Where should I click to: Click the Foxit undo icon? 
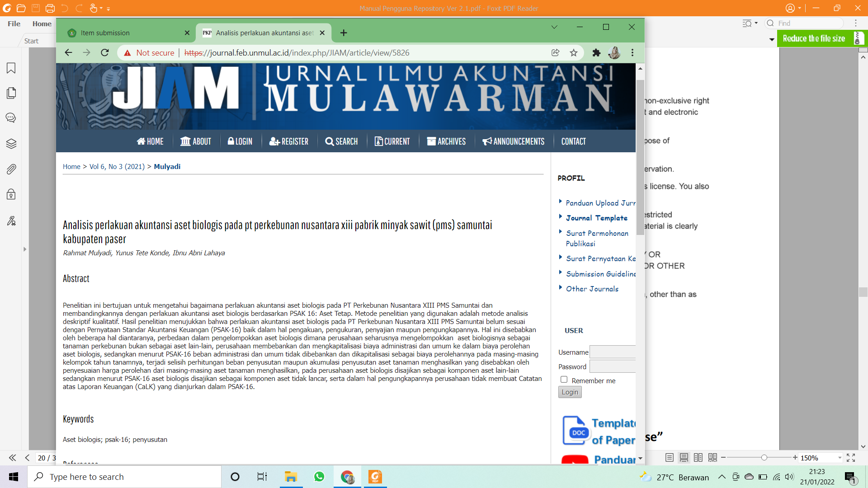tap(64, 8)
